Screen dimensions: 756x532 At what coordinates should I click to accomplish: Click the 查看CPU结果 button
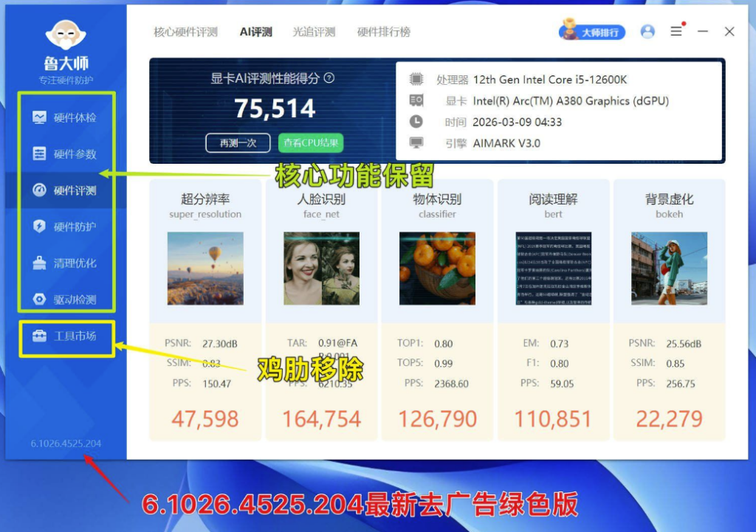(x=311, y=143)
